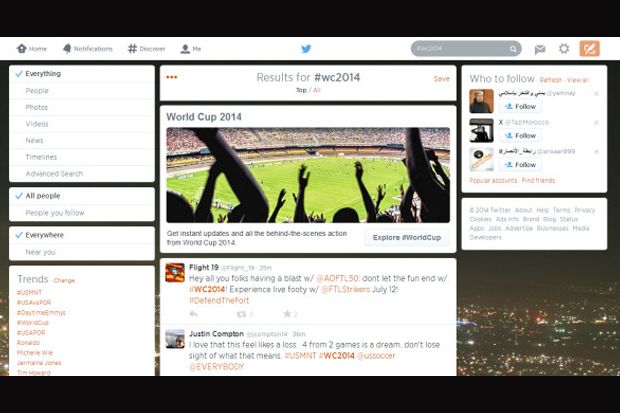View all follow suggestions
Image resolution: width=620 pixels, height=413 pixels.
578,80
